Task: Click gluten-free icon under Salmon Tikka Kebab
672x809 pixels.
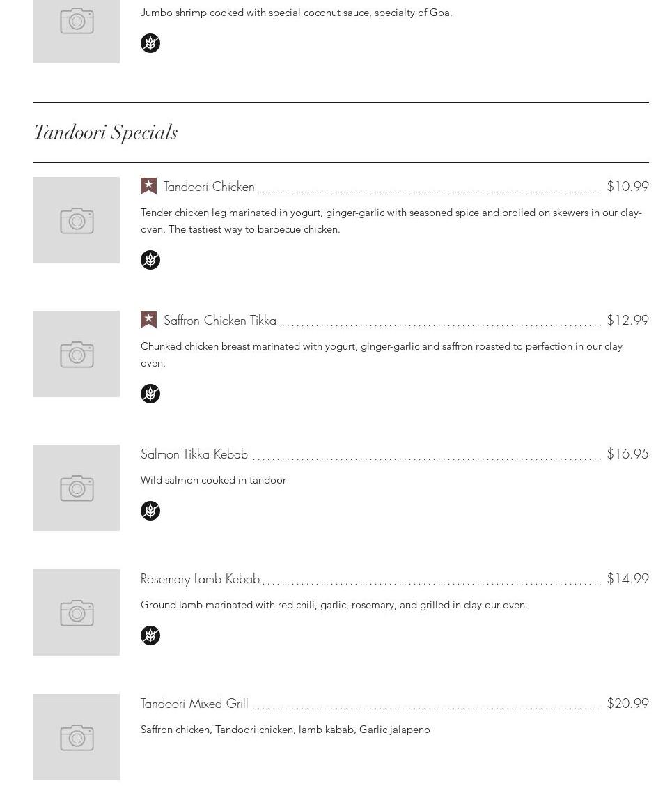Action: (150, 511)
